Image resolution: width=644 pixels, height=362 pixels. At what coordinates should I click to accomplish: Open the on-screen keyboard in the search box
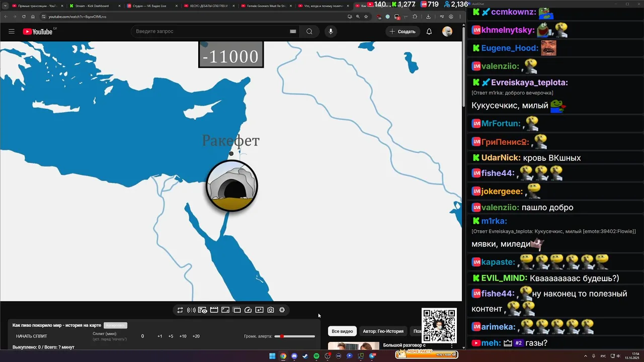point(293,31)
